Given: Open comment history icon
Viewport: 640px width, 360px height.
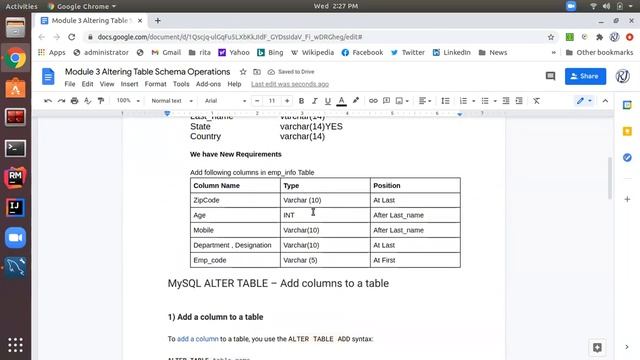Looking at the screenshot, I should pyautogui.click(x=550, y=76).
